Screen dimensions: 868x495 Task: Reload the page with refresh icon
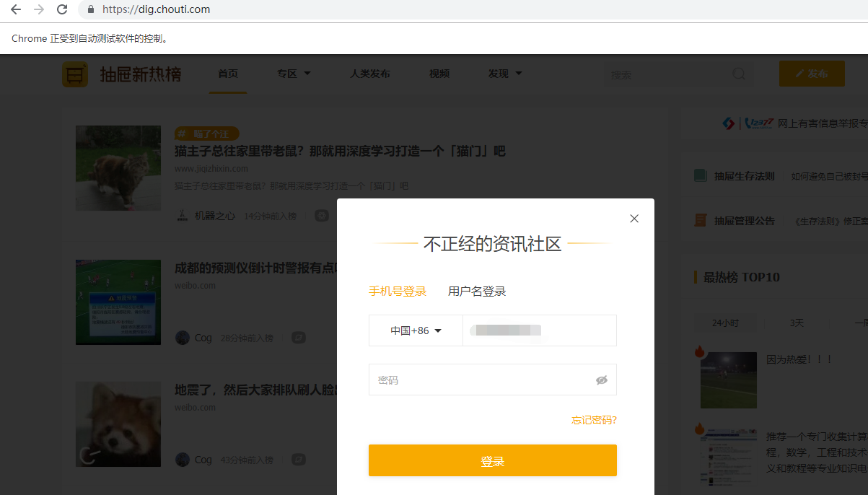(62, 9)
